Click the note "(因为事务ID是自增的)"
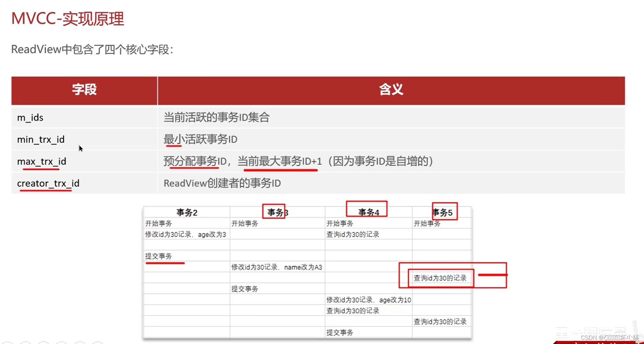The image size is (644, 344). tap(380, 161)
